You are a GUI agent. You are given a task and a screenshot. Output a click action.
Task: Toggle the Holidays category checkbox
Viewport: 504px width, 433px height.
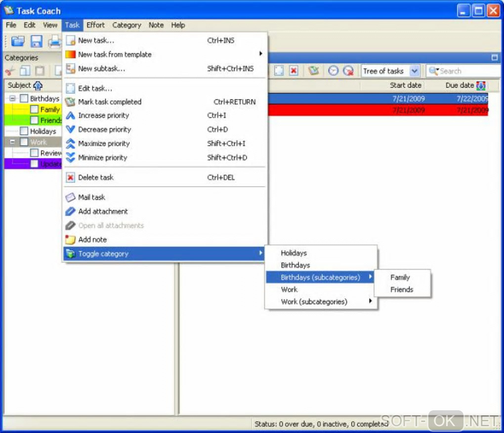(24, 131)
